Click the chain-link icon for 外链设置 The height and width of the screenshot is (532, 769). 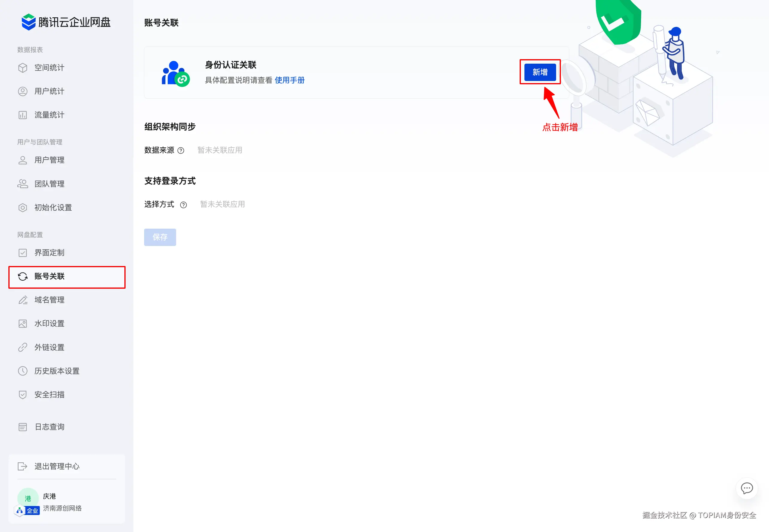[x=23, y=347]
